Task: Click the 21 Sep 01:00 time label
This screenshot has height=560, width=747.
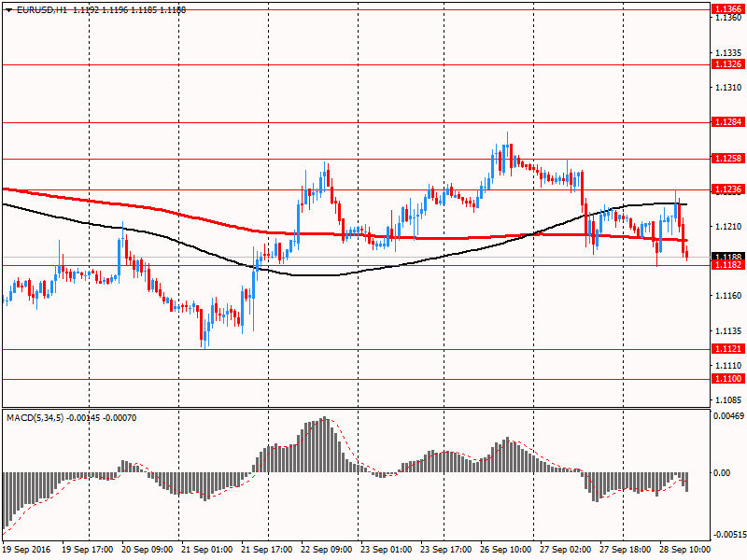Action: tap(207, 550)
